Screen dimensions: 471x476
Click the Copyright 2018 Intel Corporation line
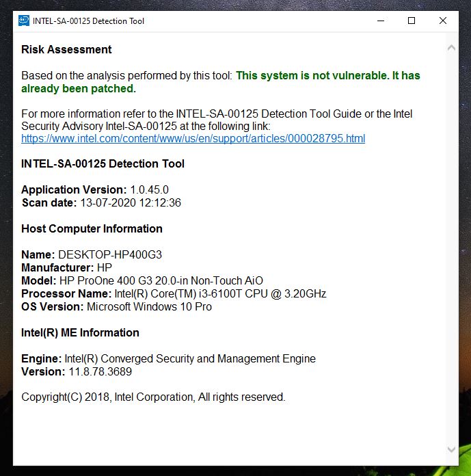click(153, 397)
